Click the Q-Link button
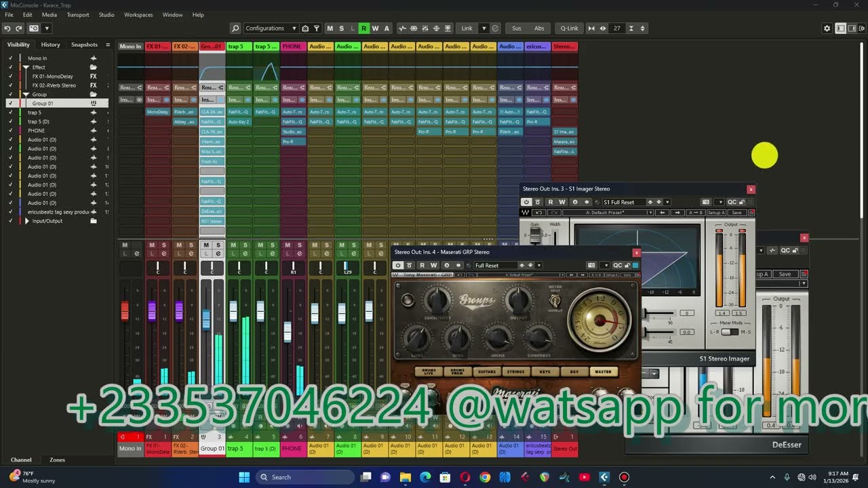868x488 pixels. pos(569,28)
